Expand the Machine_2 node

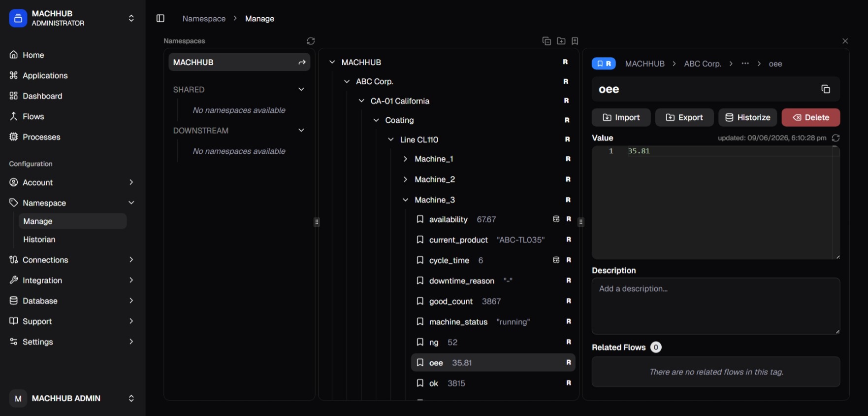pyautogui.click(x=405, y=179)
